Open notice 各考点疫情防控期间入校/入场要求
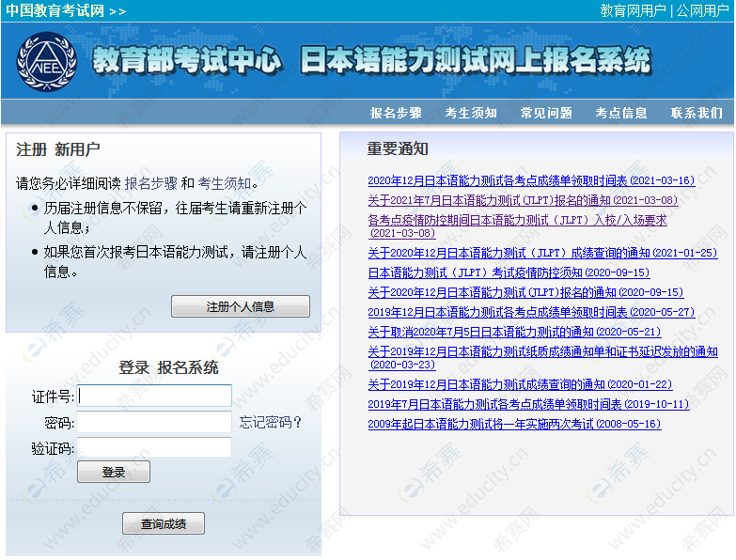 [517, 226]
